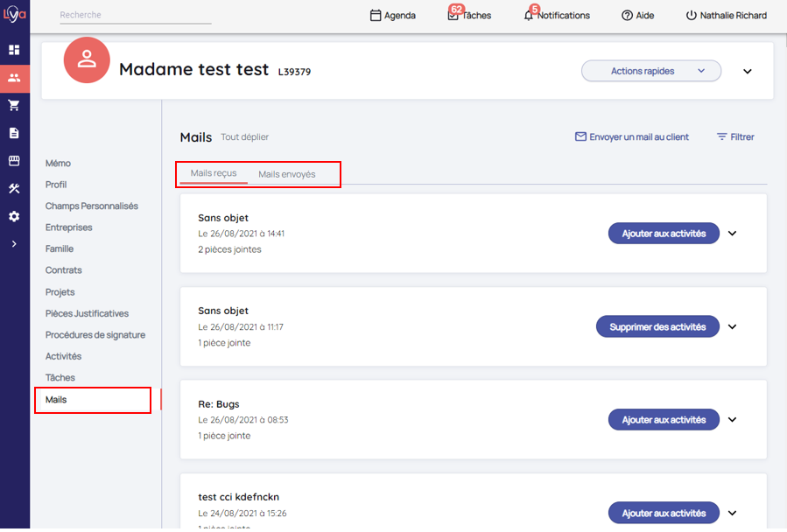Click Envoyer un mail au client
787x532 pixels.
pos(631,137)
